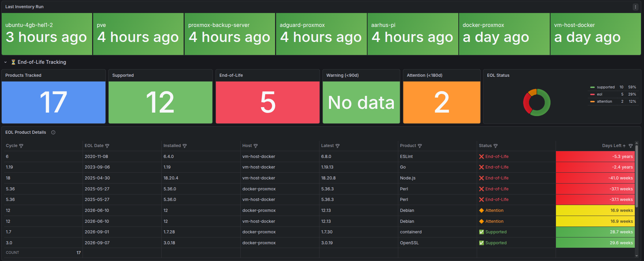The image size is (644, 261).
Task: Sort table by the EOL Date header
Action: pyautogui.click(x=94, y=146)
